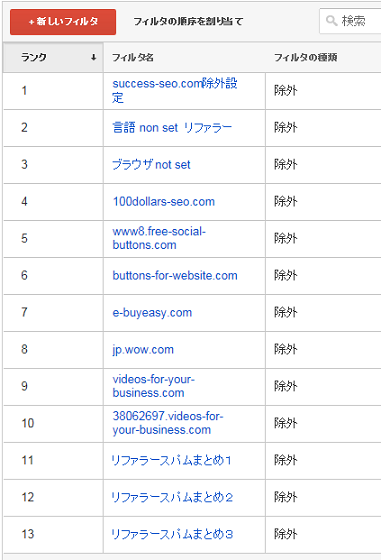Open the 言語 non set リファラー filter
Screen dimensions: 381x560
[x=172, y=128]
